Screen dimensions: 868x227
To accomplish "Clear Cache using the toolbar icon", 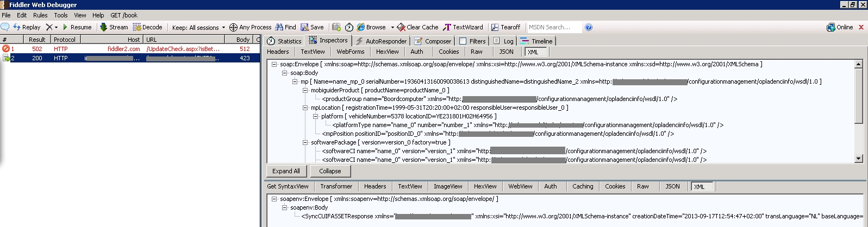I will (401, 27).
